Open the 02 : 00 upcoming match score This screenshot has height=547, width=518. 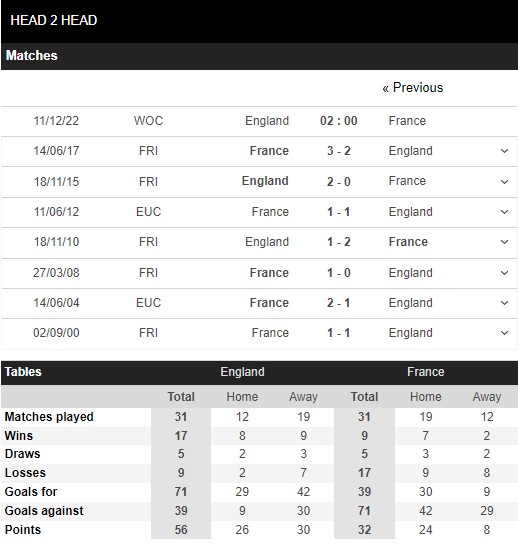tap(339, 121)
